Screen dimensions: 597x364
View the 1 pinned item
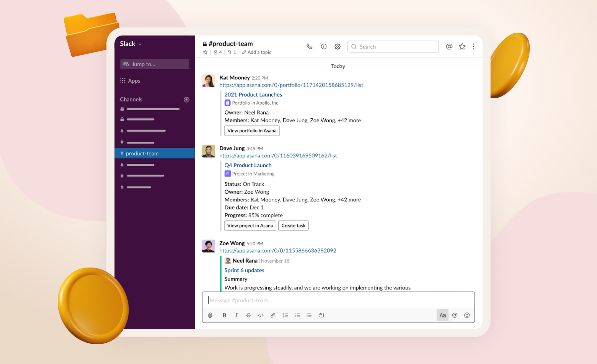point(232,52)
